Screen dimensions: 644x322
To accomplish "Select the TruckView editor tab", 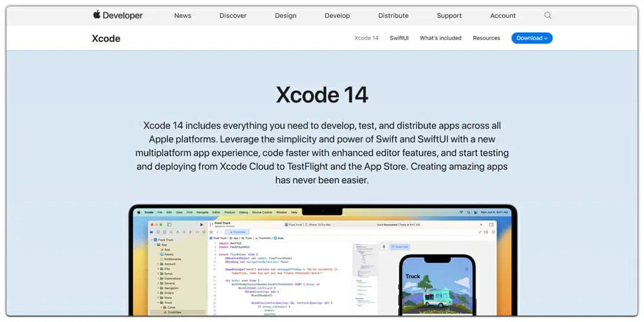I will coord(237,232).
